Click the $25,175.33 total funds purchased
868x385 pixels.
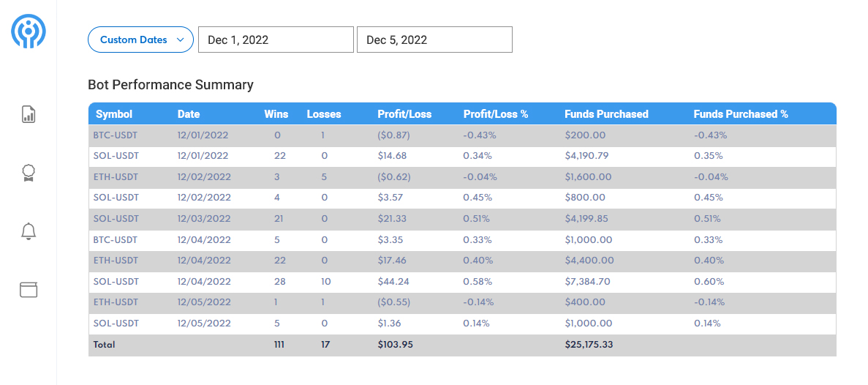[x=589, y=345]
